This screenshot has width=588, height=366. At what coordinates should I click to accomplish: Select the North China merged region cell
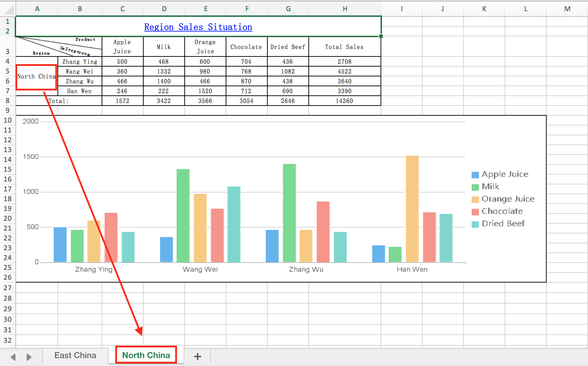pos(36,76)
